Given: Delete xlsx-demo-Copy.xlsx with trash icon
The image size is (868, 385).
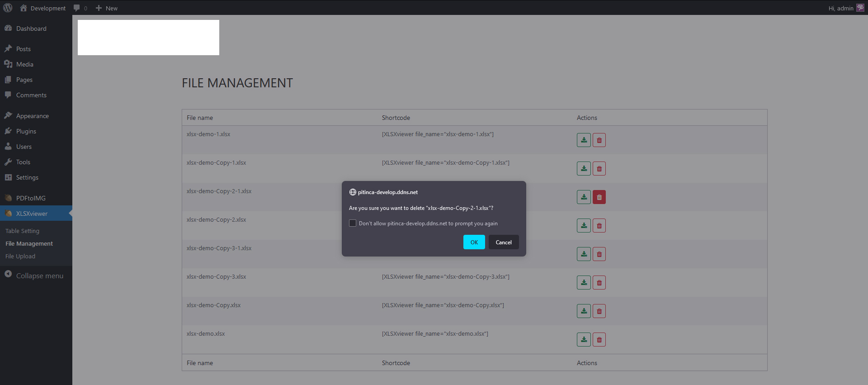Looking at the screenshot, I should click(599, 311).
